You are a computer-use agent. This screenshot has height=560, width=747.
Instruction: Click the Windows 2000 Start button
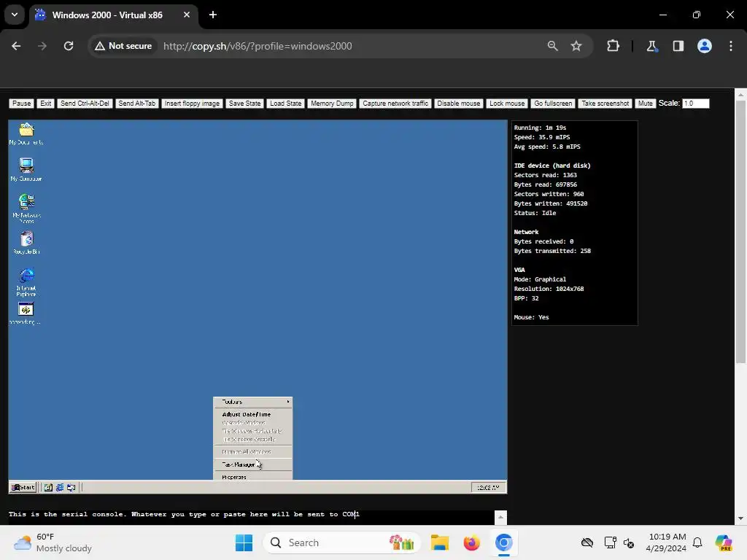(23, 487)
